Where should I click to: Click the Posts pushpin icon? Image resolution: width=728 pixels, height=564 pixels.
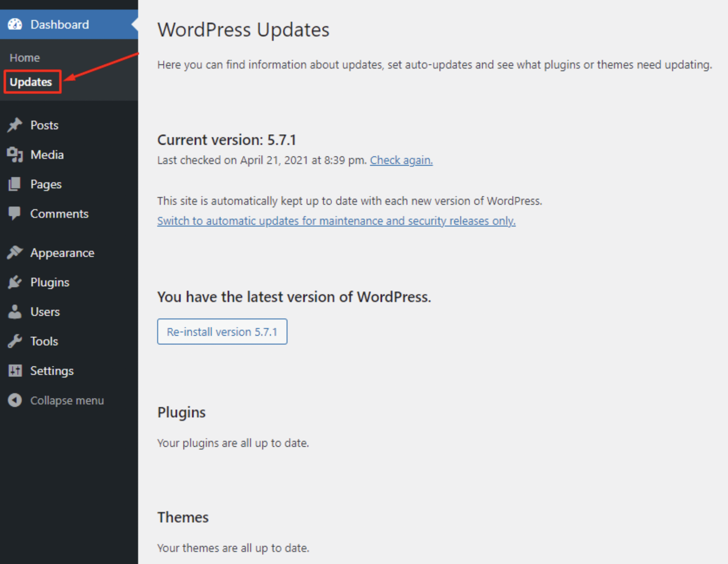click(x=15, y=125)
